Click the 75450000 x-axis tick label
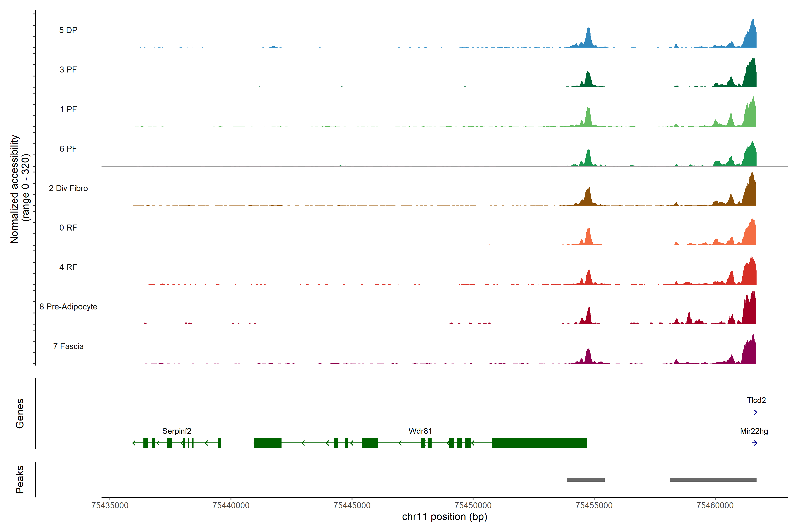798x532 pixels. [x=473, y=506]
